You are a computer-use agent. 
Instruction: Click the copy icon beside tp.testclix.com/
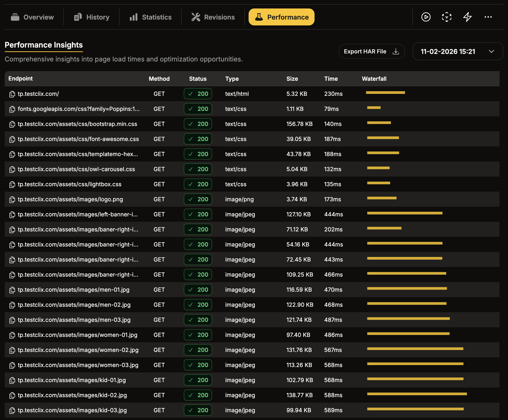pos(12,94)
